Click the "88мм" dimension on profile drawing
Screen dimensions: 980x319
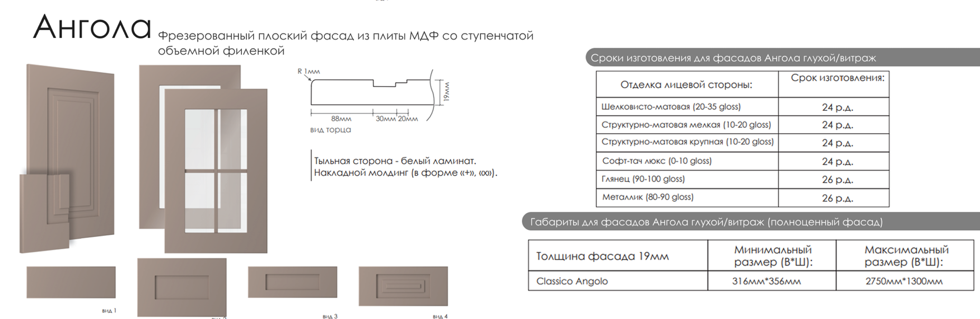341,118
